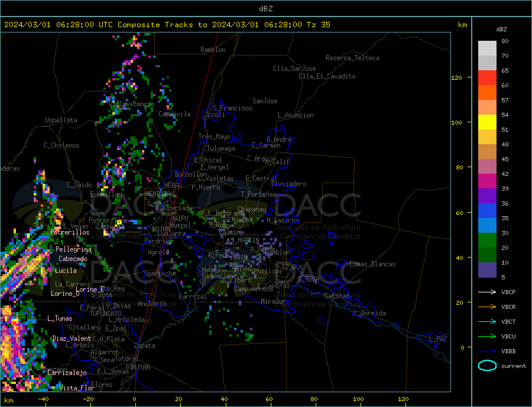Click the TUNUYAN place label
The height and width of the screenshot is (407, 532).
(137, 367)
